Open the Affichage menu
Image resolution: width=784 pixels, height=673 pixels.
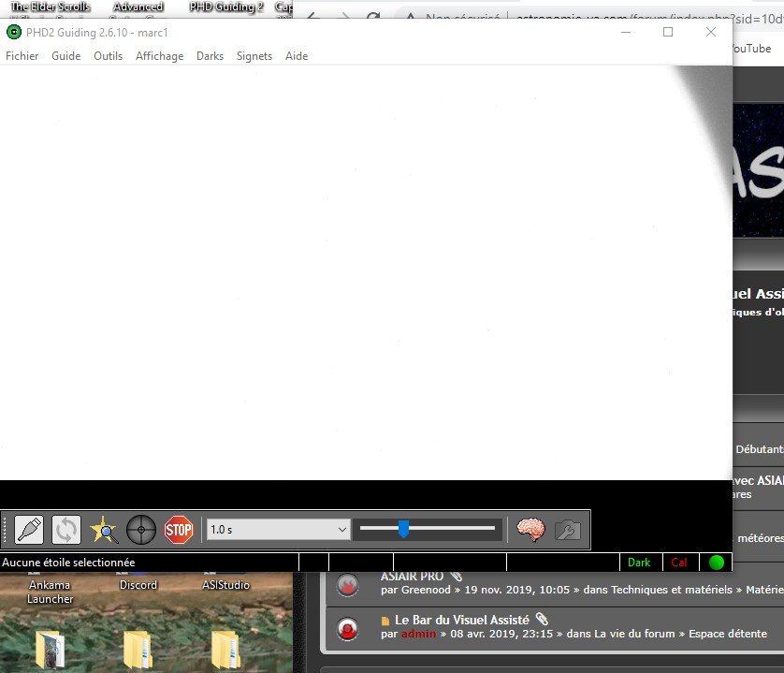(159, 56)
